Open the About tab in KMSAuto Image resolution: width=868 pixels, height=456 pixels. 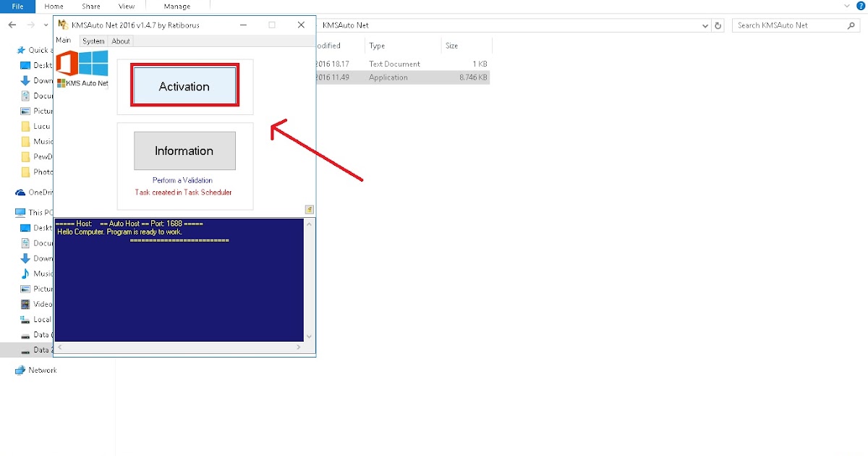(121, 41)
